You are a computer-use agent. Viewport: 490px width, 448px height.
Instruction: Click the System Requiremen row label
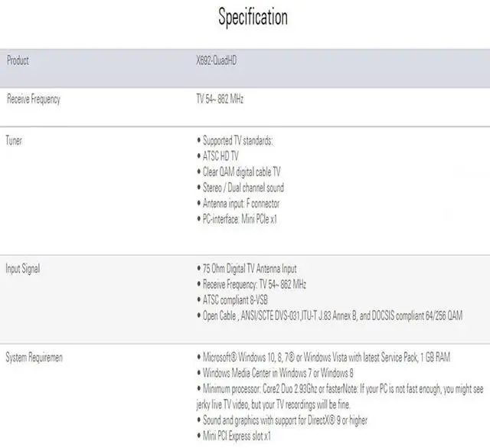pyautogui.click(x=34, y=357)
